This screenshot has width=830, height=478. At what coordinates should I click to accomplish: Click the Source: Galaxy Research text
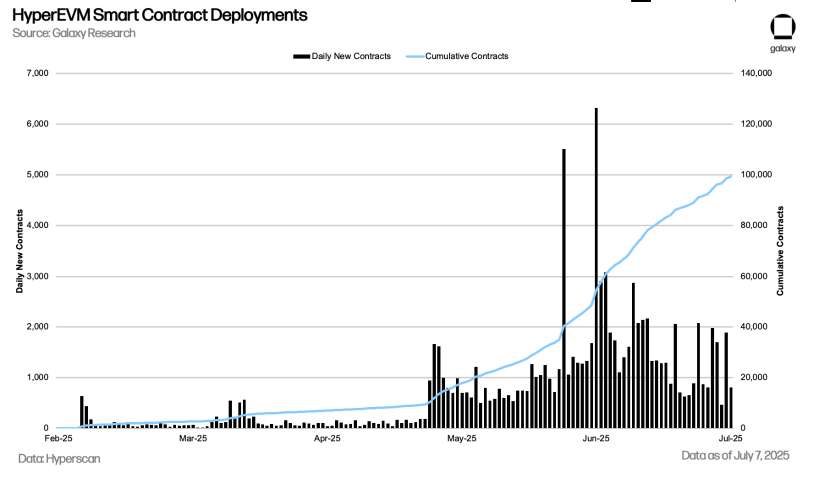tap(74, 33)
